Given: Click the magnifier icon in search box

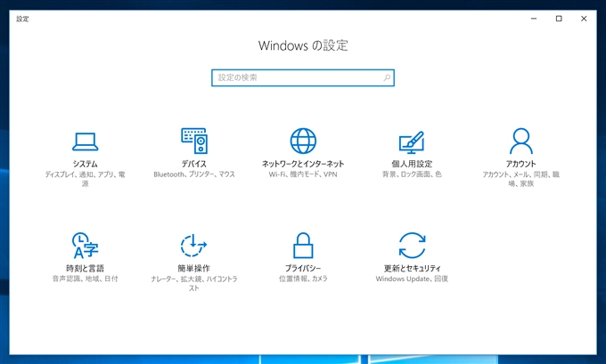Looking at the screenshot, I should [387, 77].
